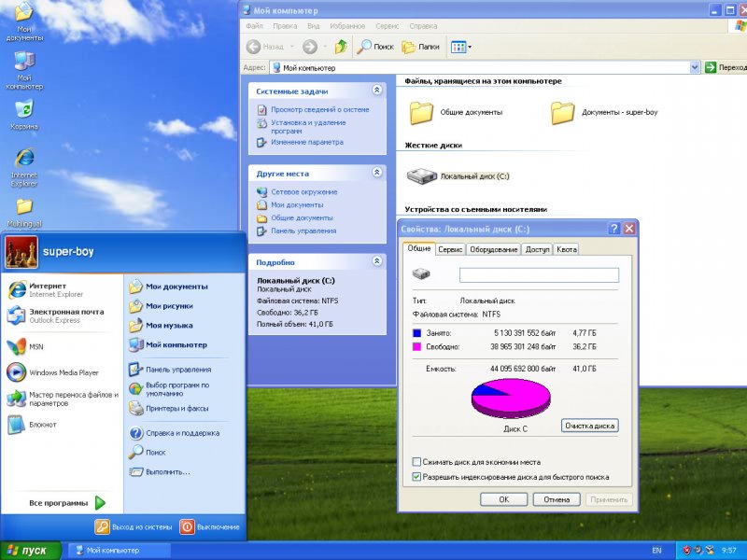Switch to the Сервис tab in disk properties
Screen dimensions: 747x560
tap(450, 249)
